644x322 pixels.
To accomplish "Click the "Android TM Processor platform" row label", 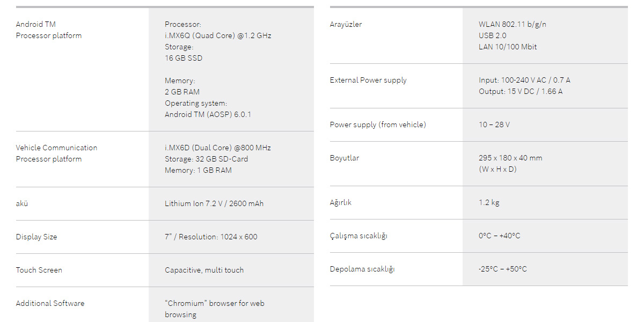I will pyautogui.click(x=49, y=30).
